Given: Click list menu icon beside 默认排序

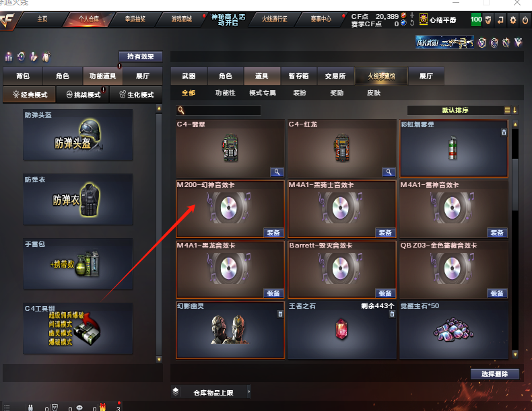Looking at the screenshot, I should 507,110.
